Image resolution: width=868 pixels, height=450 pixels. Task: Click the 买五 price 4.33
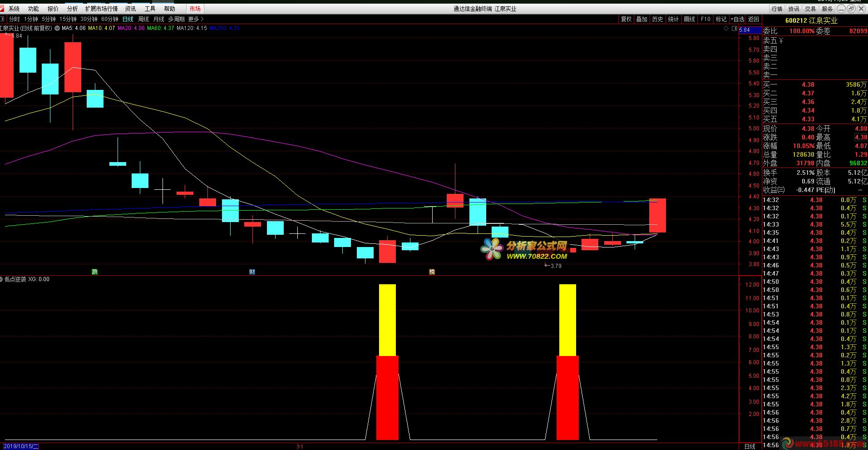[808, 119]
